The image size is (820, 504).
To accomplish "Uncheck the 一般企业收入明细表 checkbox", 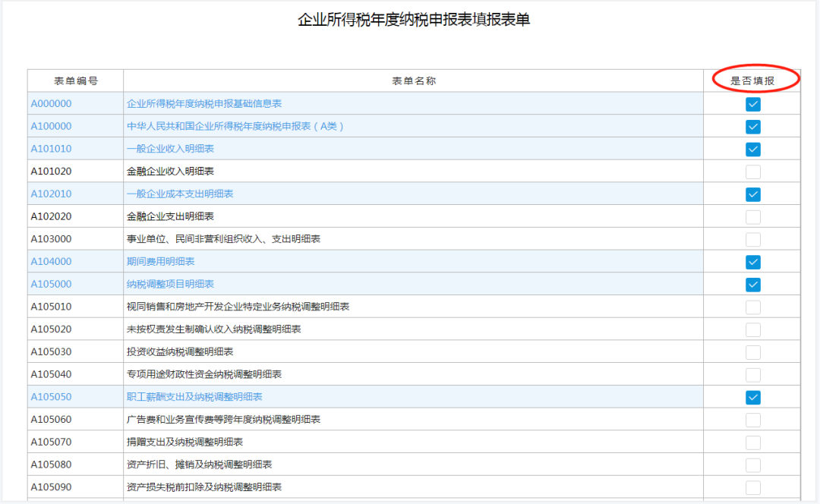I will (752, 149).
